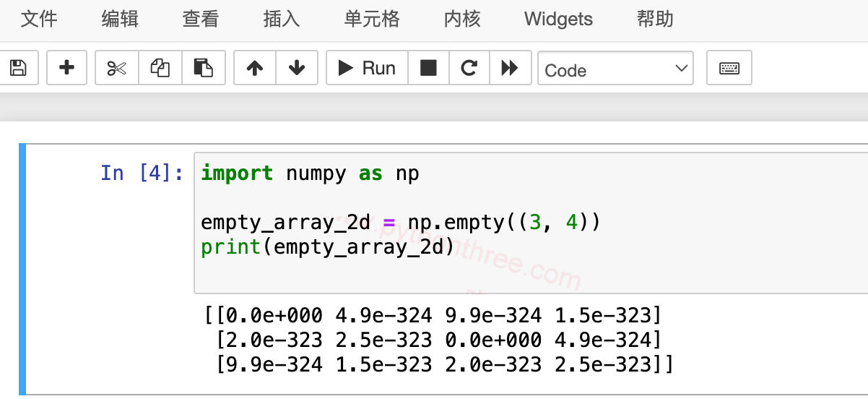Click inside the code cell editor
Screen dimensions: 868x399
tap(531, 223)
